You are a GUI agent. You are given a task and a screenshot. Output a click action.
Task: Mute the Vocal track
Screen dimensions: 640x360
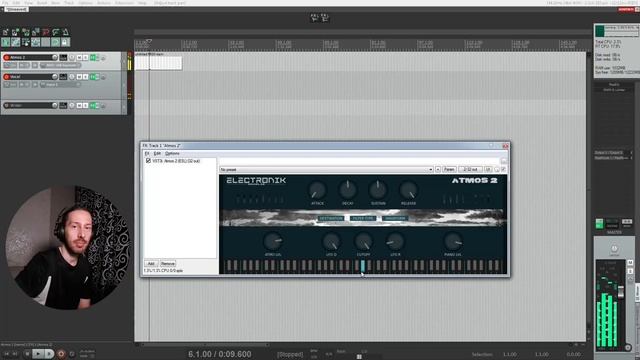click(79, 77)
